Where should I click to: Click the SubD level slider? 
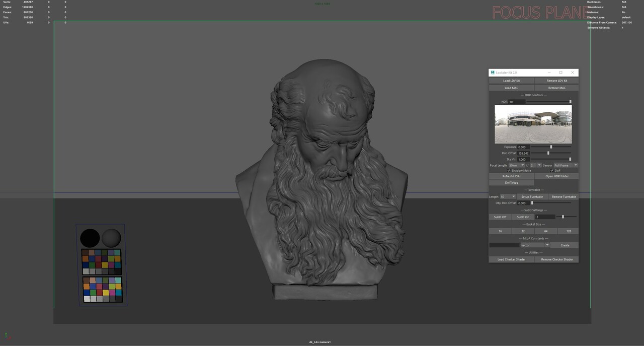pos(567,217)
